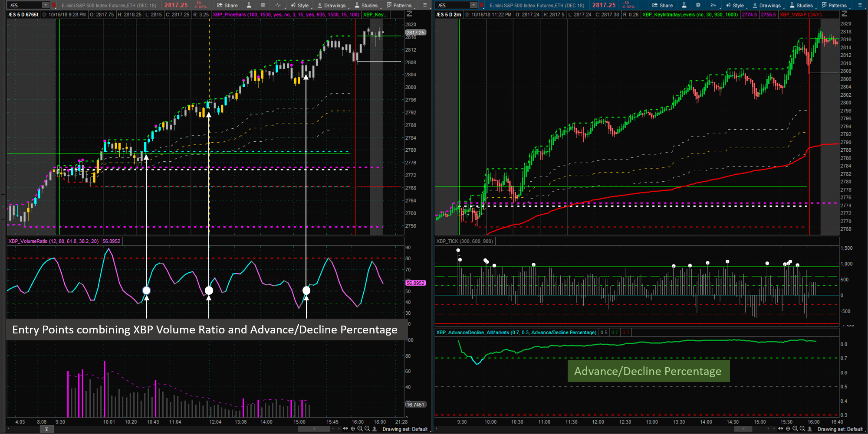Viewport: 868px width, 434px height.
Task: Click the 2m timeframe button on right chart
Action: (713, 5)
